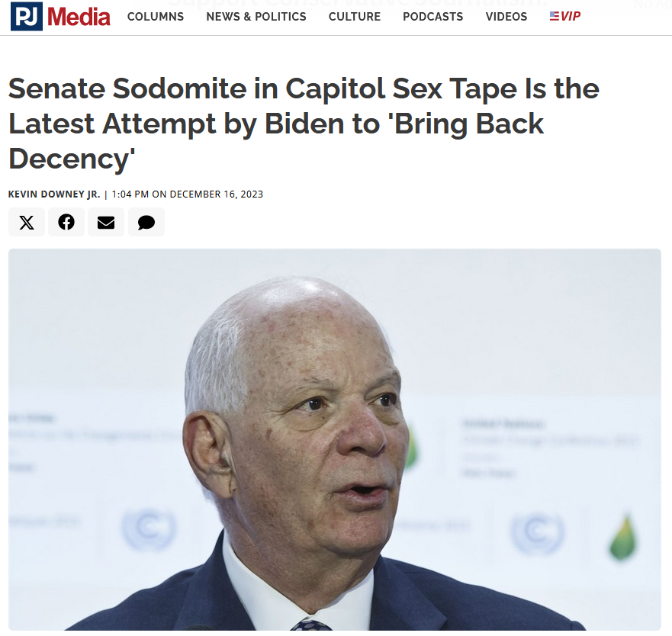Click green leaf logo in article photo
The height and width of the screenshot is (636, 672).
pos(623,538)
